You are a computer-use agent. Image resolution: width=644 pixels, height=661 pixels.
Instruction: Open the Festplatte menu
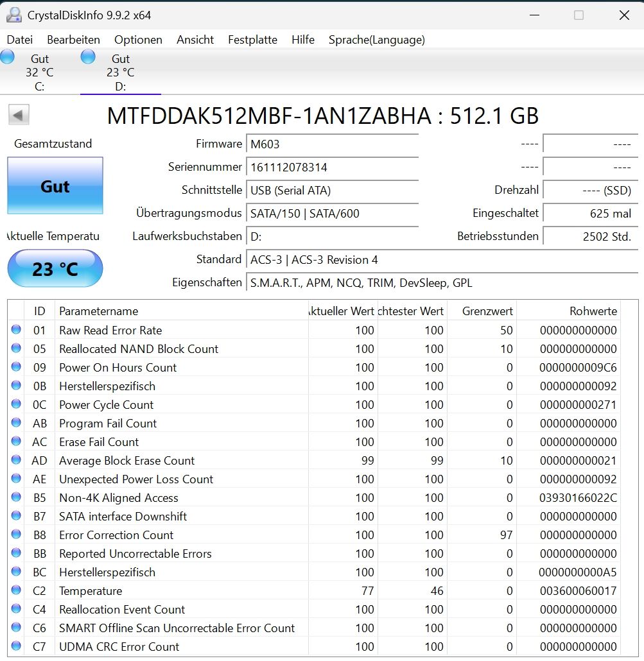coord(252,40)
